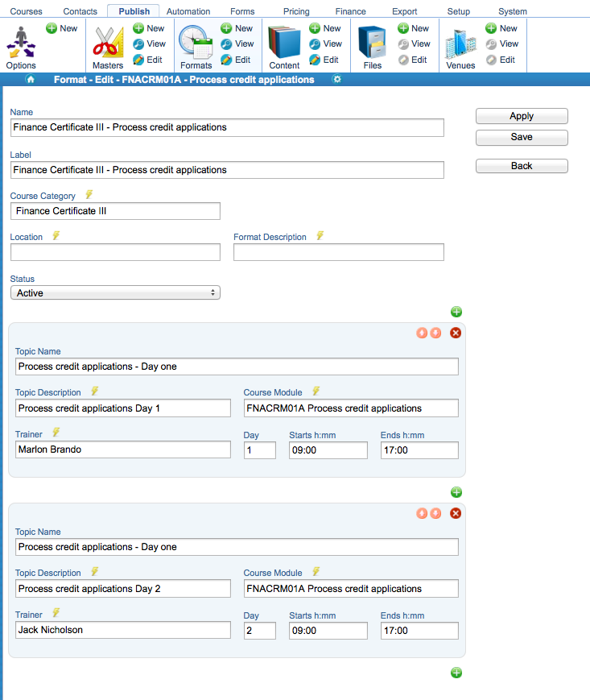Viewport: 590px width, 700px height.
Task: Click the Masters scissors icon
Action: [x=108, y=43]
